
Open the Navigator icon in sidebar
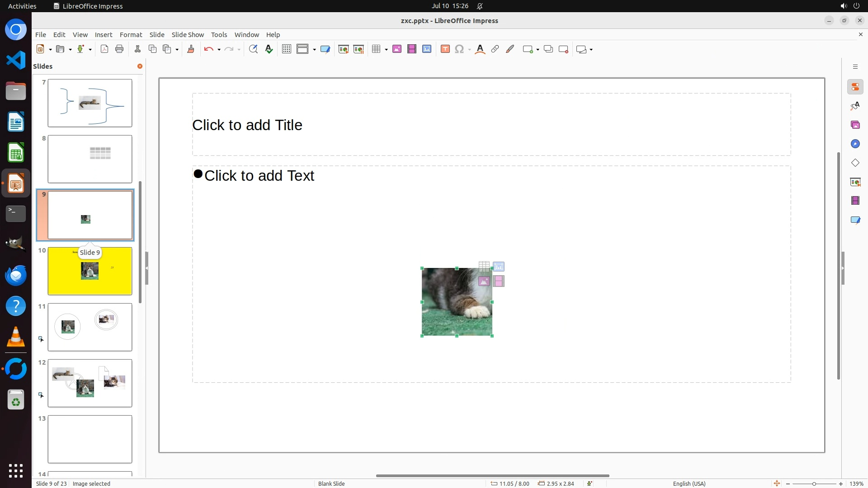pos(855,144)
